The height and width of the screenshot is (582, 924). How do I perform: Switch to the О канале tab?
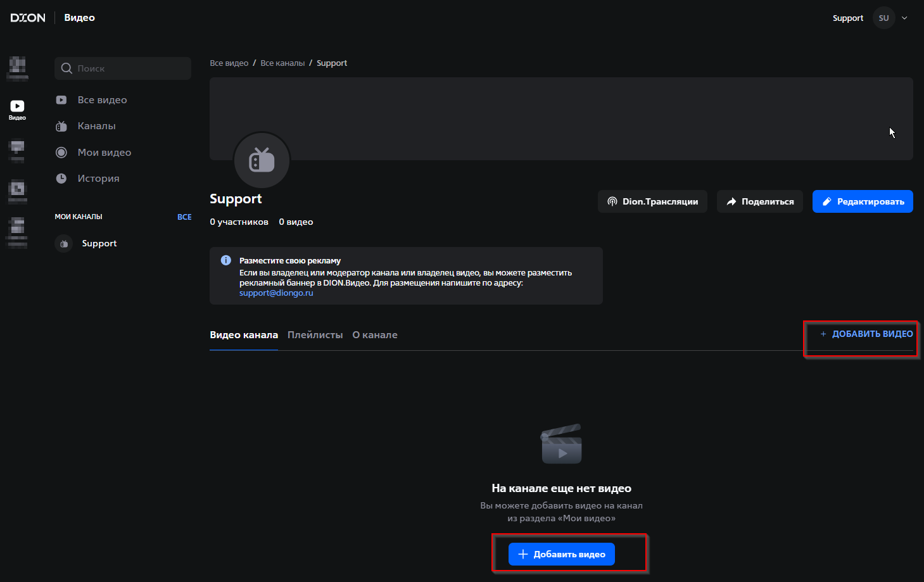click(x=375, y=335)
